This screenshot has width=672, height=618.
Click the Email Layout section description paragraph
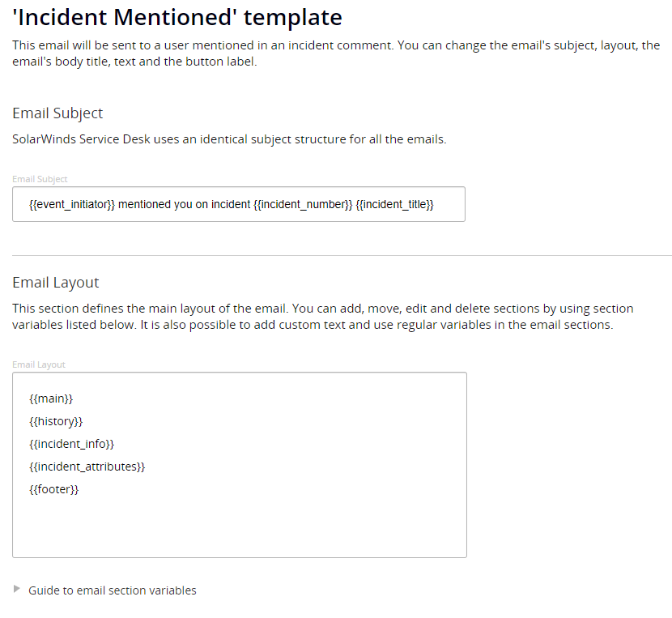coord(322,317)
